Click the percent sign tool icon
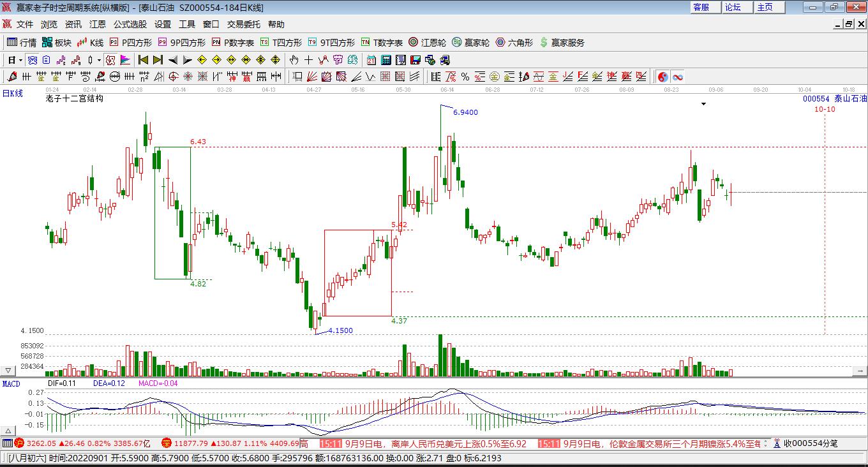The image size is (868, 467). click(x=465, y=77)
